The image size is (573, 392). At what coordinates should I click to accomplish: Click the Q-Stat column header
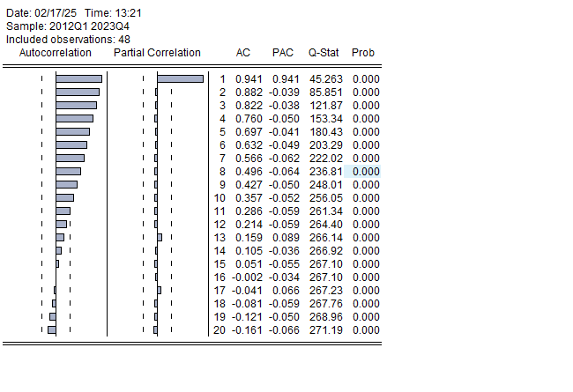324,53
